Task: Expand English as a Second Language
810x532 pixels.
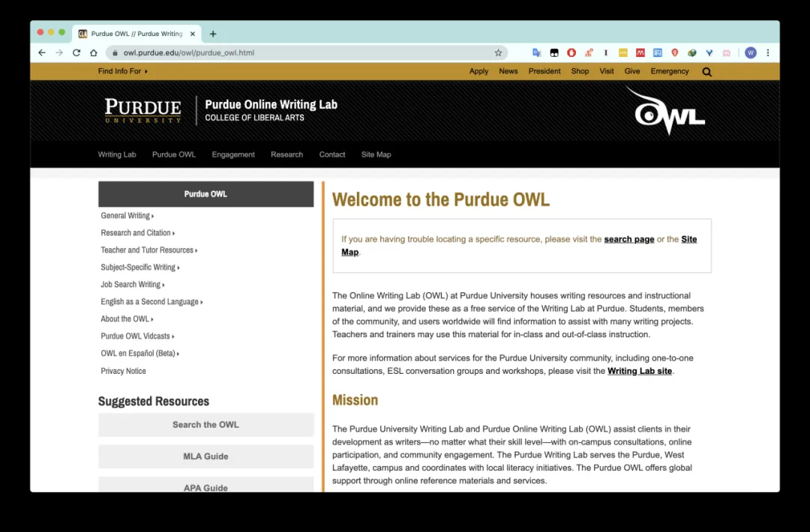Action: [x=151, y=302]
